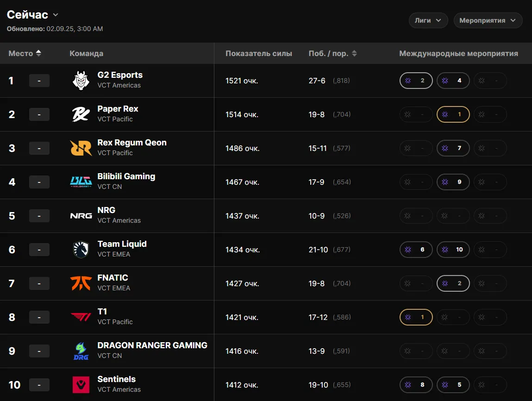Open T1 team name link
532x401 pixels.
pos(102,312)
